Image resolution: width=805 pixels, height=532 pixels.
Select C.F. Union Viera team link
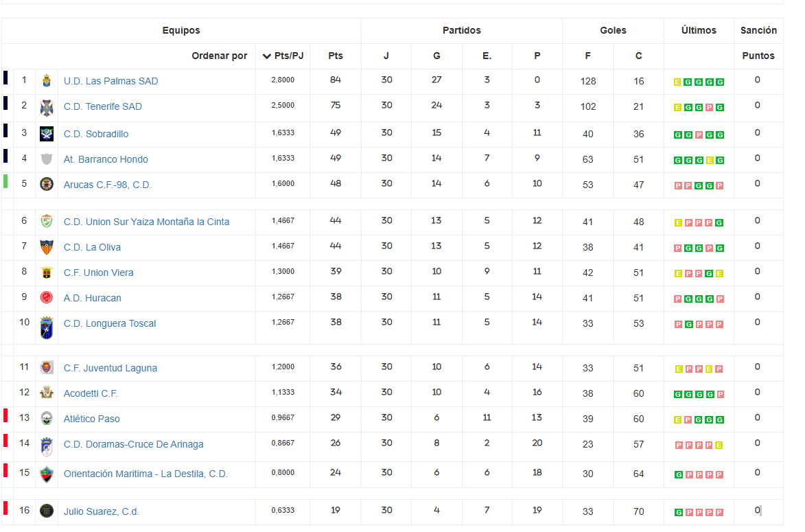click(x=99, y=273)
